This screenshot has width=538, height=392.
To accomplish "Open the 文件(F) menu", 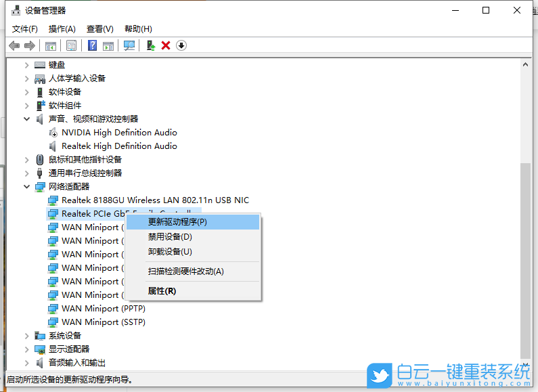I will [x=25, y=29].
